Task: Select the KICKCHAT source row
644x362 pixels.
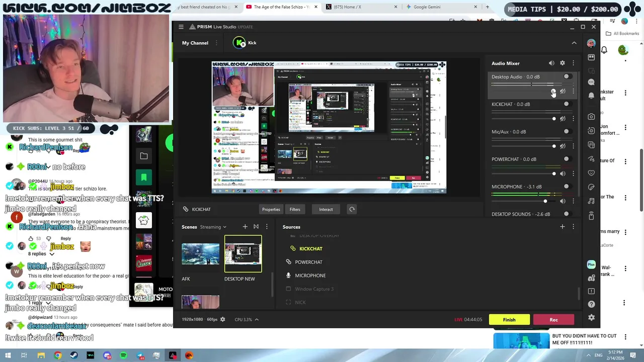Action: 427,248
